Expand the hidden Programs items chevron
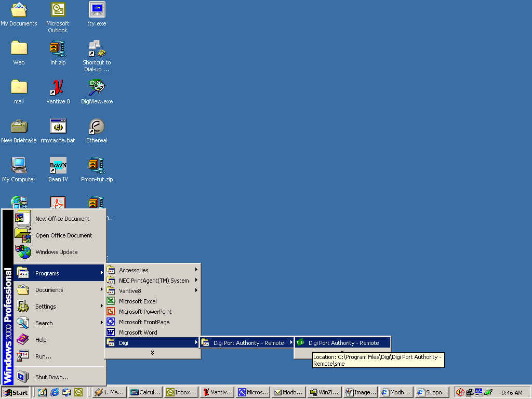This screenshot has width=532, height=399. click(x=152, y=353)
